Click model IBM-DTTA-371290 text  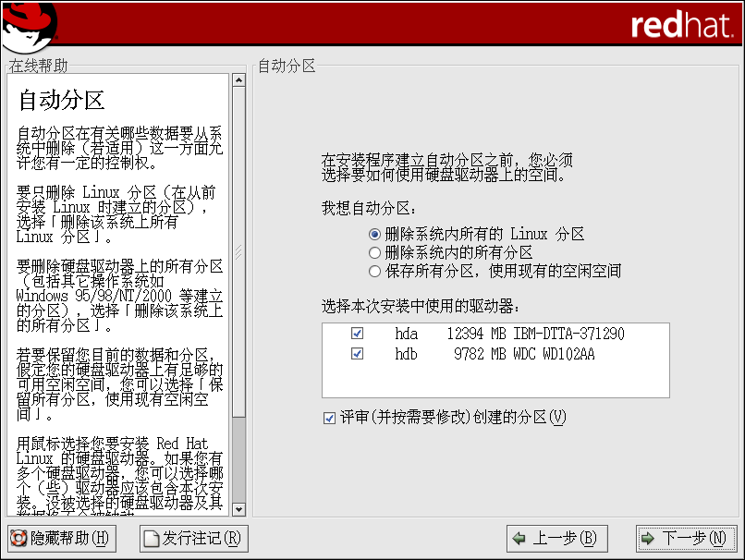[x=568, y=334]
